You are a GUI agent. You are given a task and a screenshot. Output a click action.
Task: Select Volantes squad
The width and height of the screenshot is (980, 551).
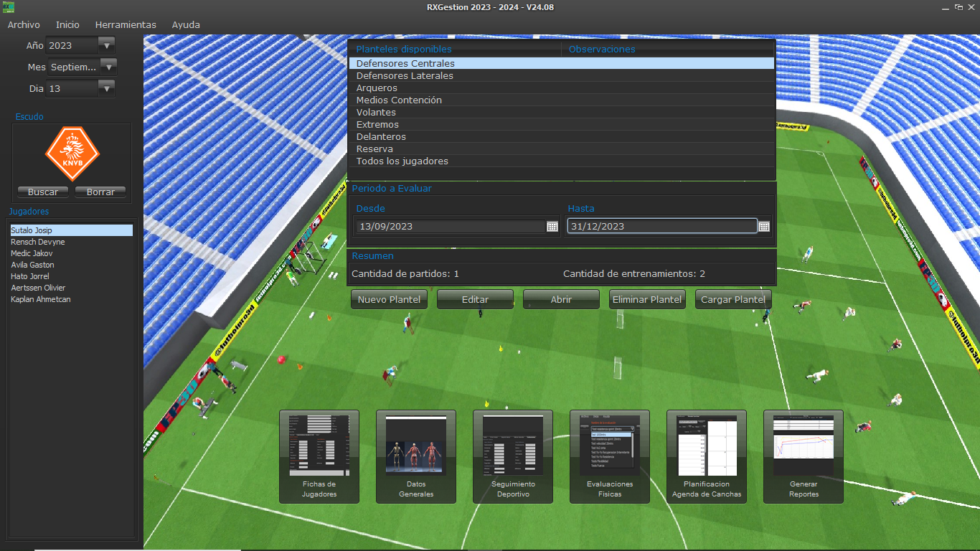[562, 113]
